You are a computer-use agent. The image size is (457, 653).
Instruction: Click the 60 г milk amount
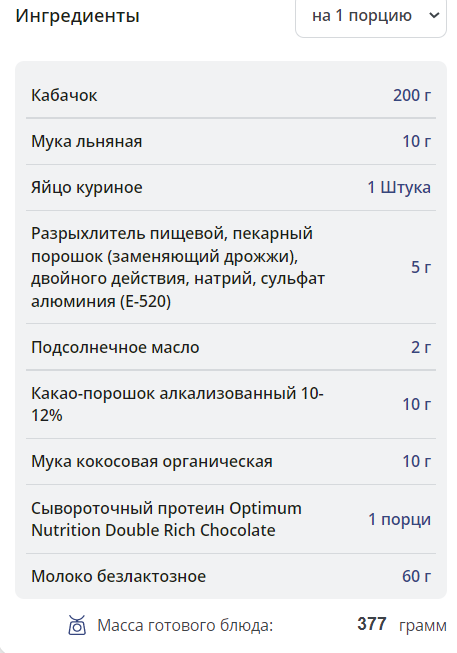(417, 576)
